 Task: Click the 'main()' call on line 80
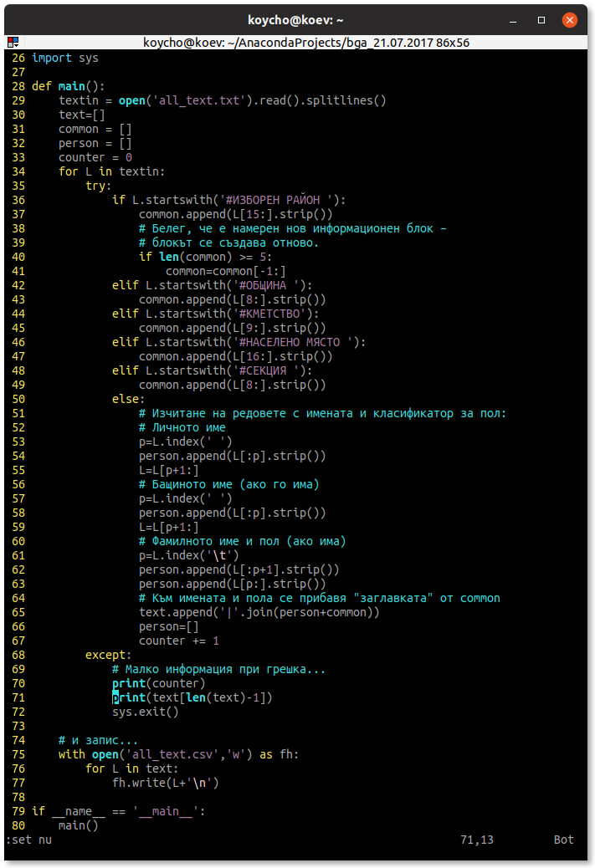79,825
